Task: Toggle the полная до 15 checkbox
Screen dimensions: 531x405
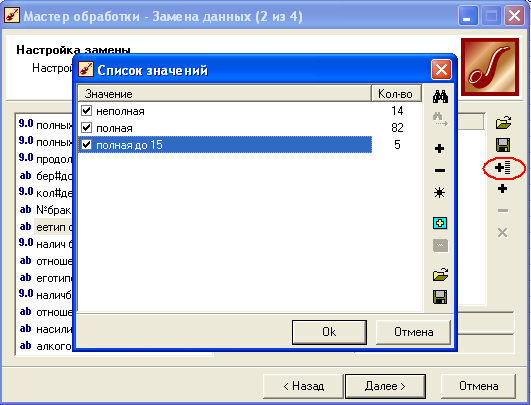Action: (x=87, y=145)
